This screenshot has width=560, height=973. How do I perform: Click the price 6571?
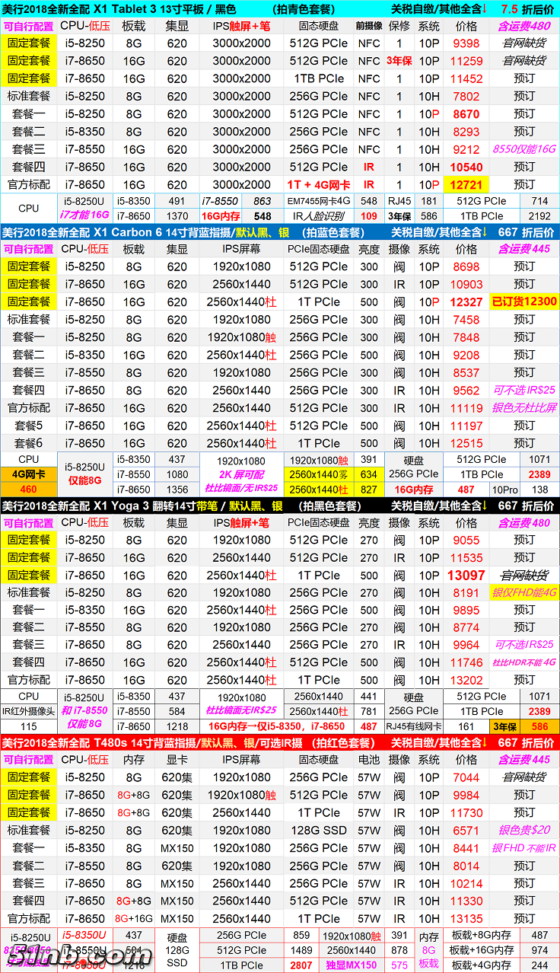click(x=466, y=831)
